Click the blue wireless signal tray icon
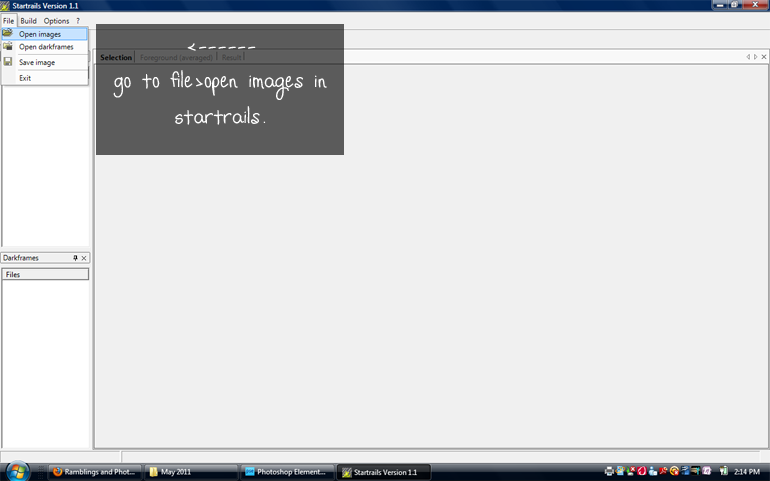The height and width of the screenshot is (481, 770). (685, 471)
